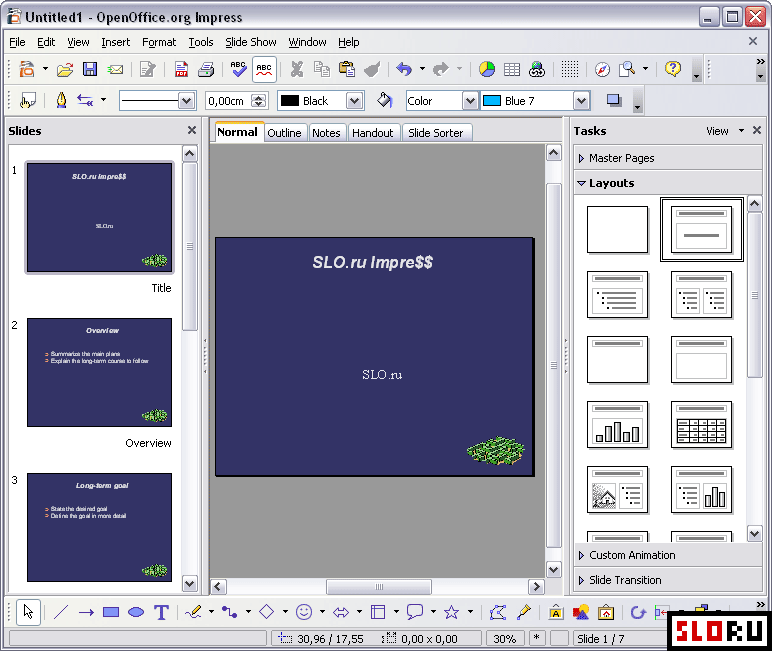Select the Text tool
Image resolution: width=772 pixels, height=651 pixels.
tap(161, 612)
